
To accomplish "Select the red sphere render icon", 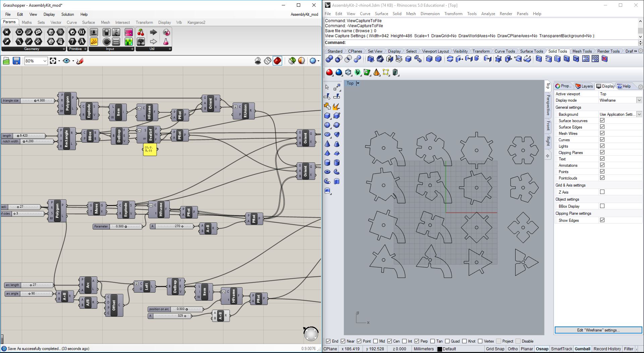I will coord(329,72).
